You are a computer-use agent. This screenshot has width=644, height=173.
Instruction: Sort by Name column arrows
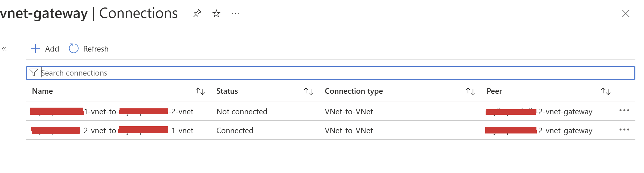(x=200, y=91)
